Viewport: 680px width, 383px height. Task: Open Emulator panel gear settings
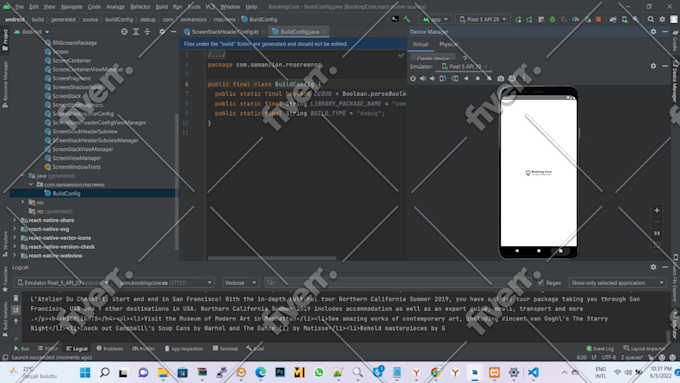[653, 66]
